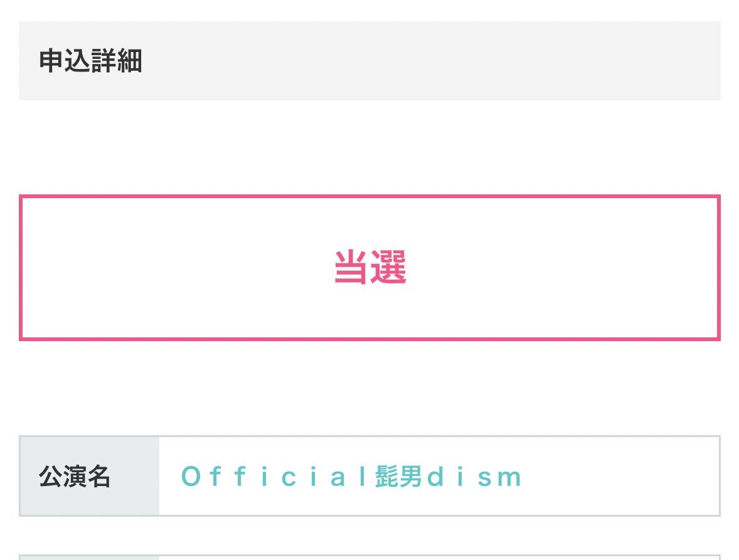Click the letter "O" starting Official髭男dism

(x=190, y=477)
